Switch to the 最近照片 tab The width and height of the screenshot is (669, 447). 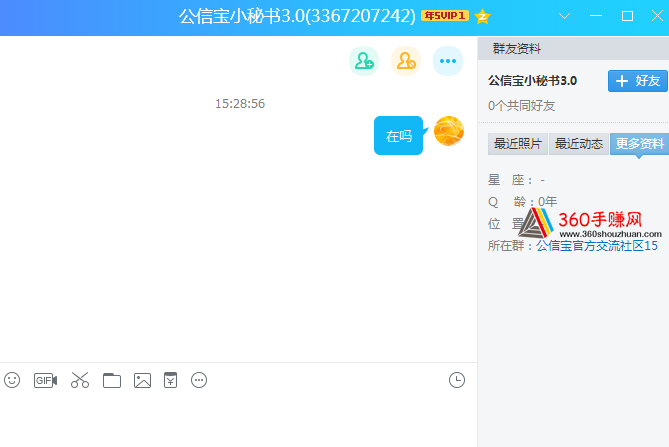(x=518, y=144)
